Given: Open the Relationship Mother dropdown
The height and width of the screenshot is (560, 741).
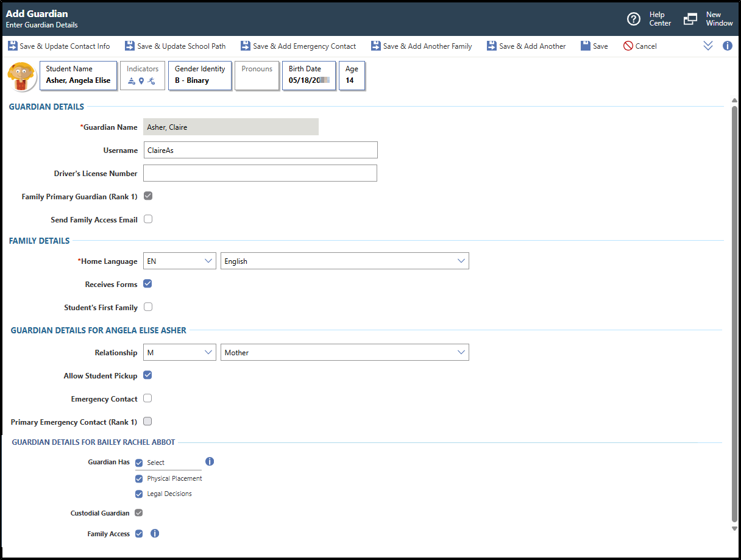Looking at the screenshot, I should [345, 353].
